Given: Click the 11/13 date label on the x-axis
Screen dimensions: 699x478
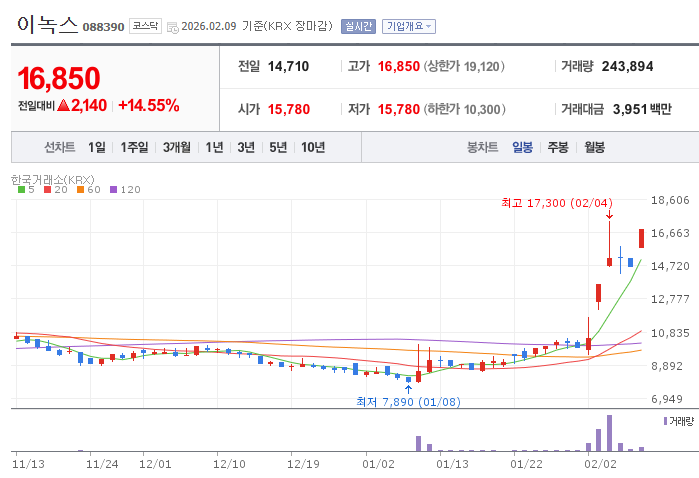Looking at the screenshot, I should coord(29,464).
